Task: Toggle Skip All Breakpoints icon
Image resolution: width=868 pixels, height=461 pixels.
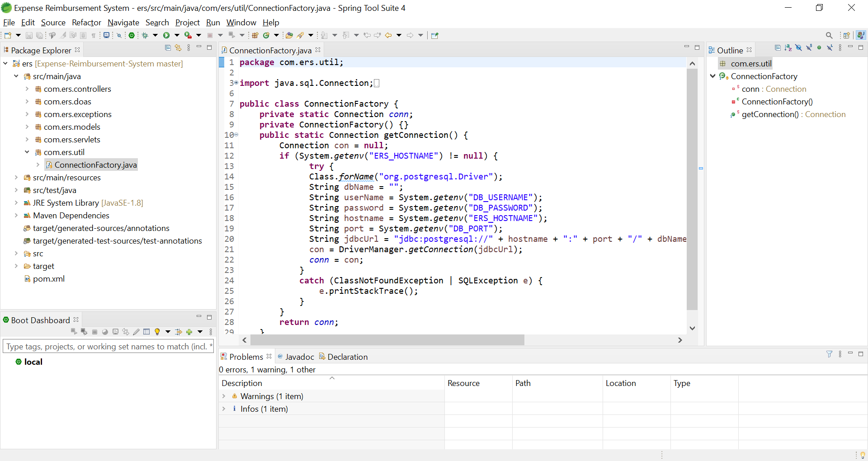Action: tap(119, 35)
